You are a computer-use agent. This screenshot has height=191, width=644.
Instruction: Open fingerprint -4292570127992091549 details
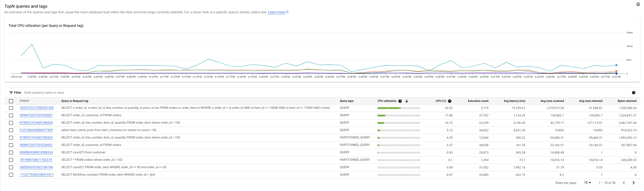(x=37, y=108)
